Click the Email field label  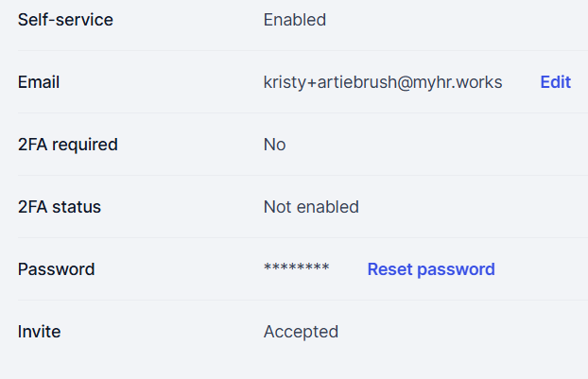(x=39, y=82)
